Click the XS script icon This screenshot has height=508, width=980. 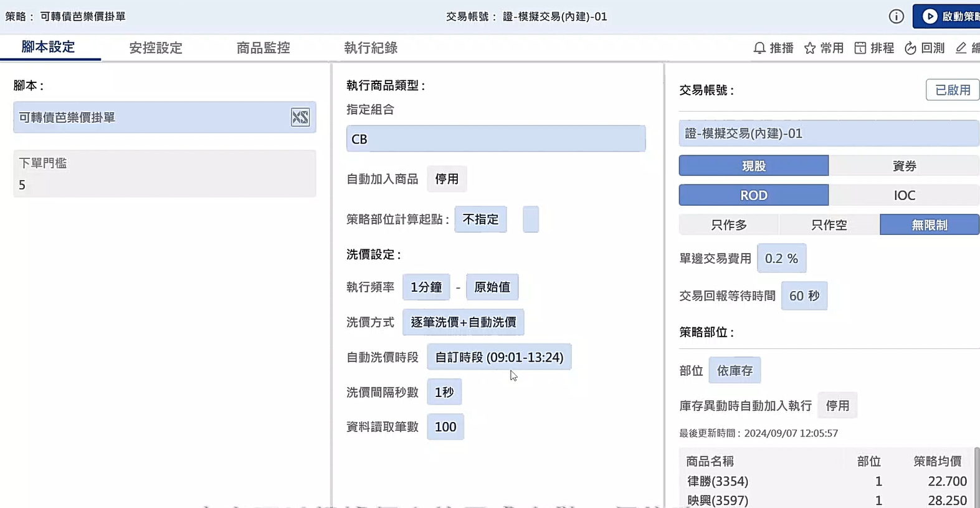pos(300,117)
